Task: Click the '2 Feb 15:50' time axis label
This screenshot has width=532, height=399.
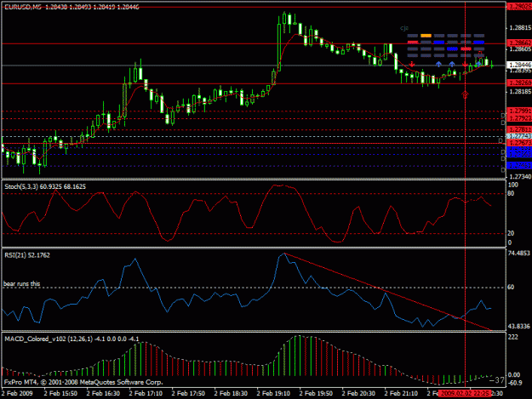Action: (60, 393)
